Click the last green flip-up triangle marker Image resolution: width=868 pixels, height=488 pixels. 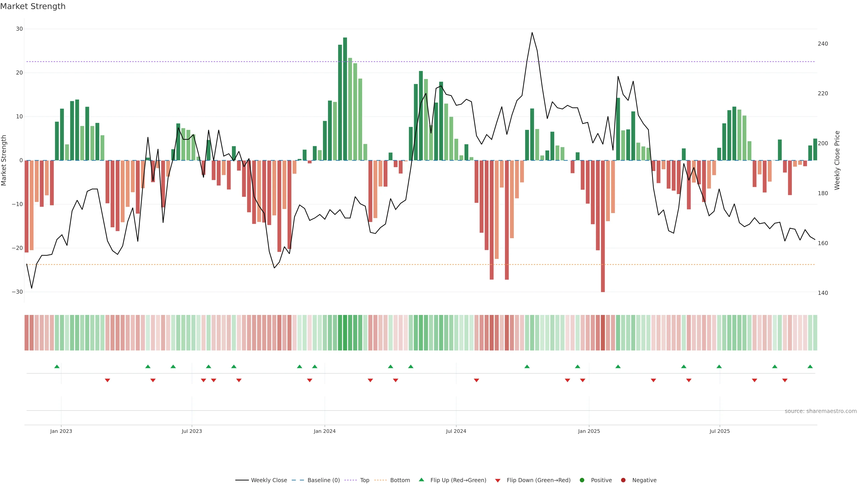[x=810, y=366]
